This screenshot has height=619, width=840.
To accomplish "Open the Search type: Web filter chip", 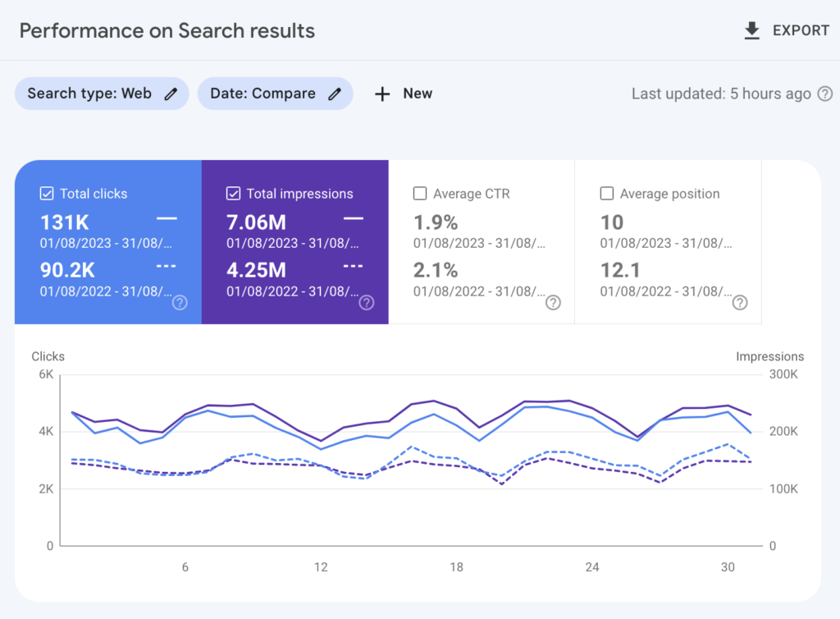I will [89, 94].
